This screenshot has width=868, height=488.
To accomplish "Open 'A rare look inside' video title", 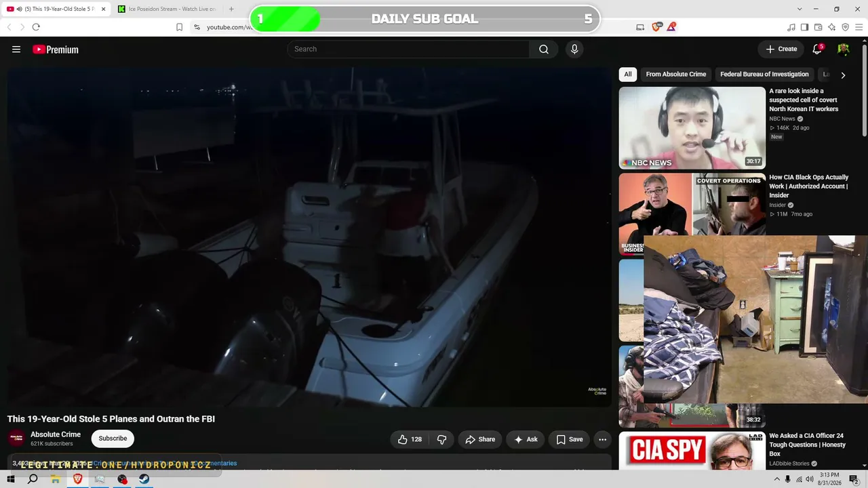I will tap(804, 100).
